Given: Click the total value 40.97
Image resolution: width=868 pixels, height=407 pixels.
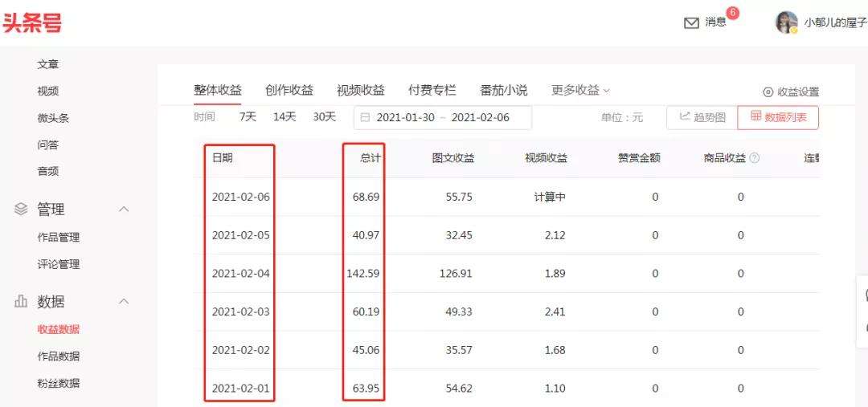Looking at the screenshot, I should point(366,235).
